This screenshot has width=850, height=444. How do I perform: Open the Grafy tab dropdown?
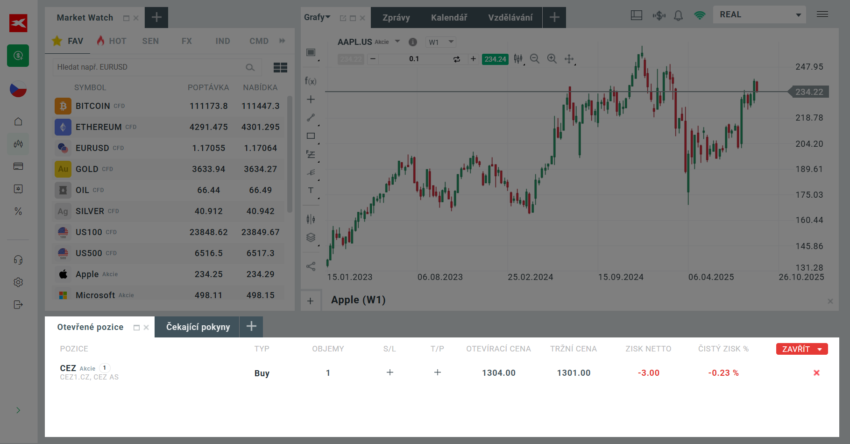coord(317,17)
